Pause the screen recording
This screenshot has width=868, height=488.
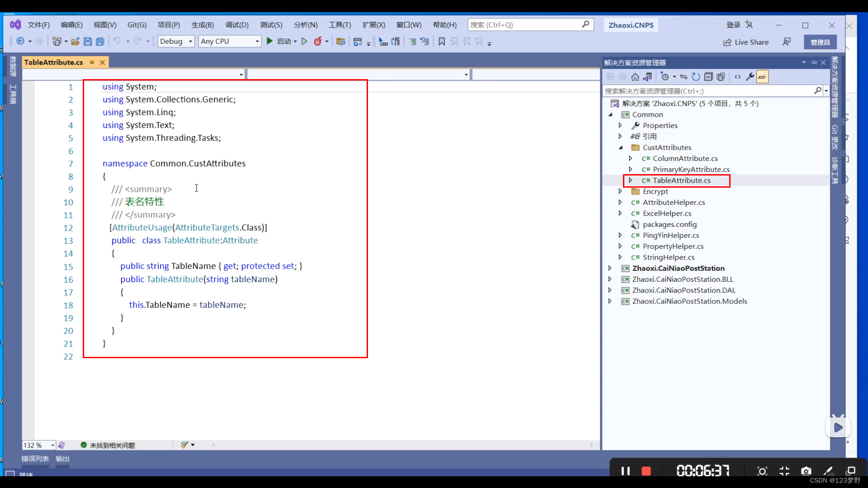(x=626, y=471)
